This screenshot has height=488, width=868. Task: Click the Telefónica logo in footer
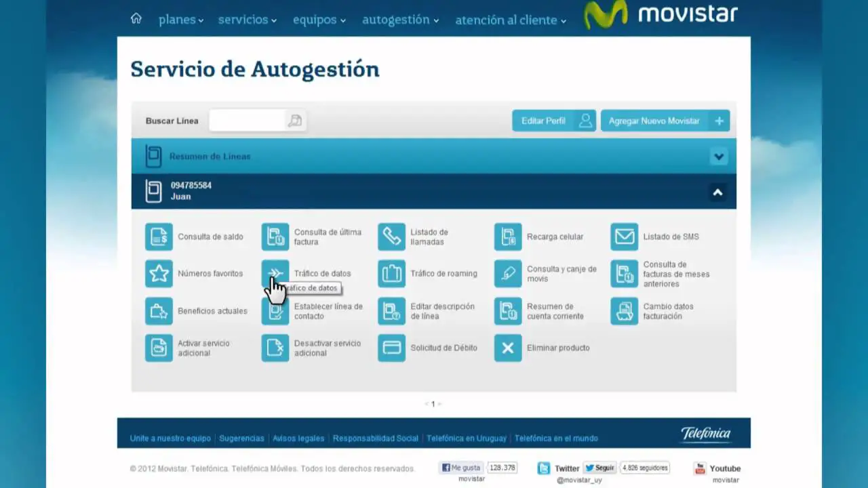(706, 434)
